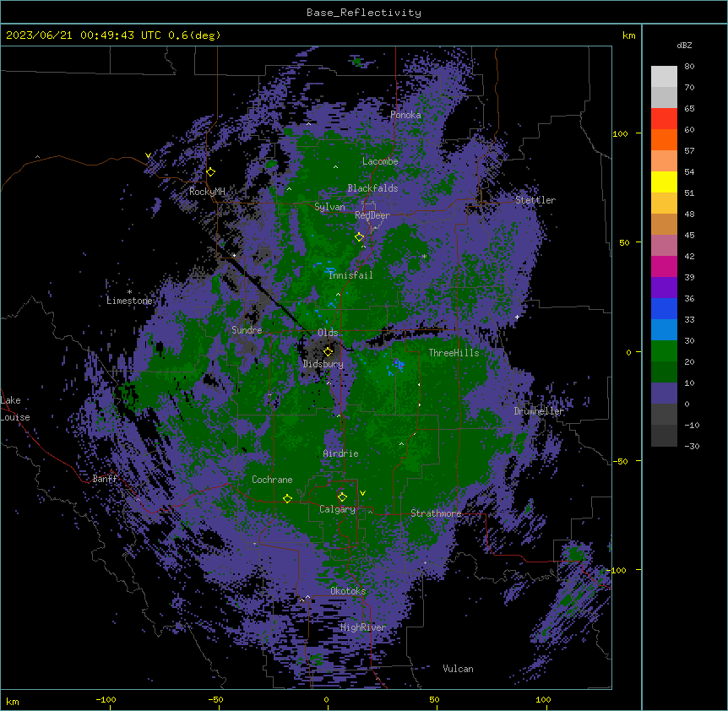This screenshot has width=728, height=711.
Task: Click the Okotoks label
Action: click(348, 591)
